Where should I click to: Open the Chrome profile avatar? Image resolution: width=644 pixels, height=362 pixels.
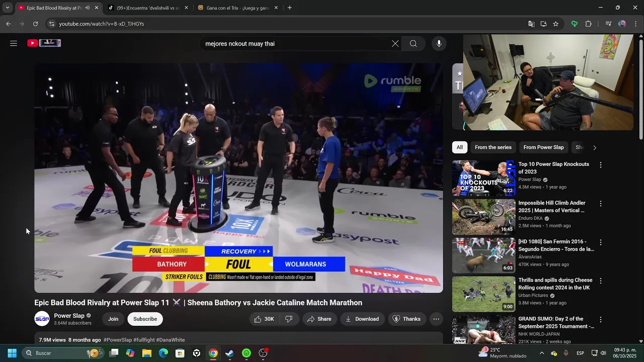coord(622,24)
